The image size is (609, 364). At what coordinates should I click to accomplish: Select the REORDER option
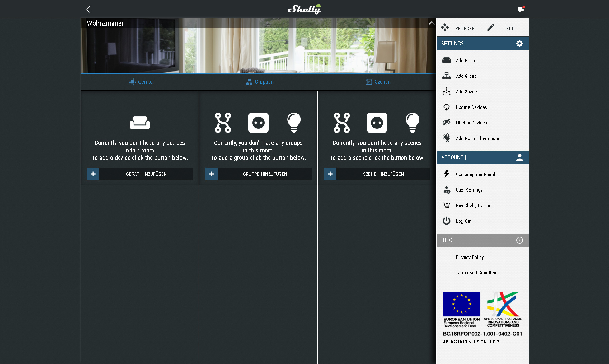(465, 28)
